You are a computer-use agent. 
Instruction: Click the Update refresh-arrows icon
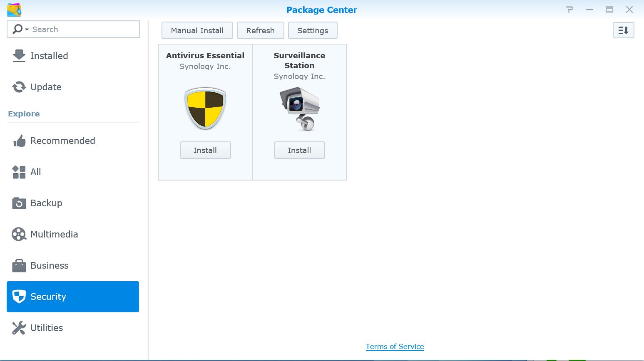tap(19, 87)
